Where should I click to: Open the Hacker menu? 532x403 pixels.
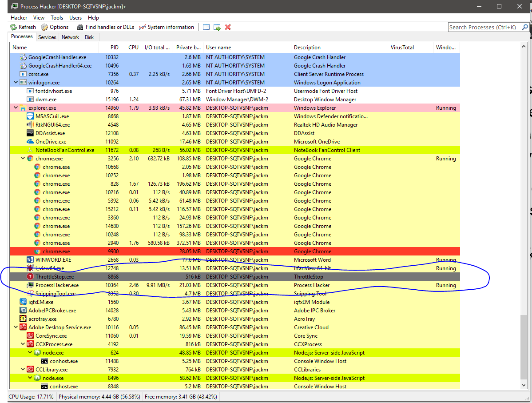tap(19, 18)
